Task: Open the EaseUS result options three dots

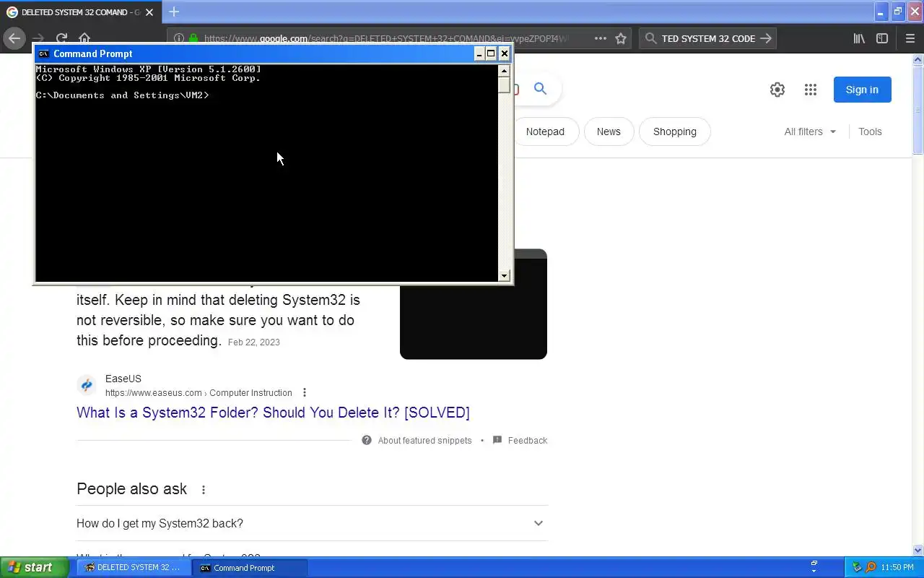Action: pyautogui.click(x=305, y=392)
